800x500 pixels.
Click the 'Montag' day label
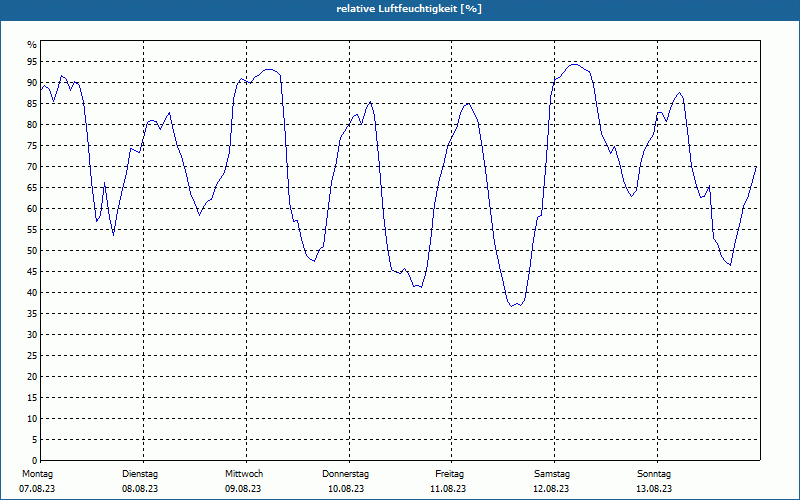(37, 474)
